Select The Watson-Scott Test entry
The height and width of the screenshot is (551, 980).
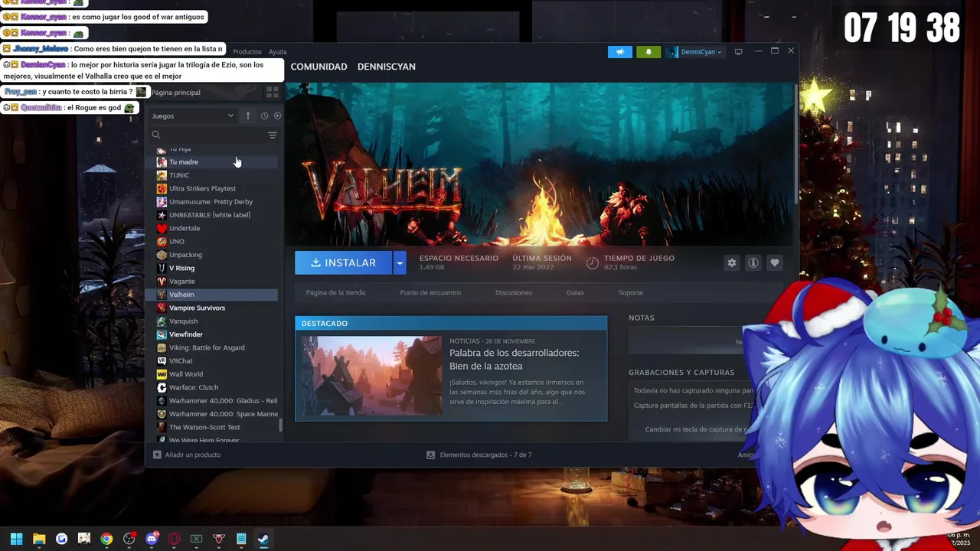(211, 427)
